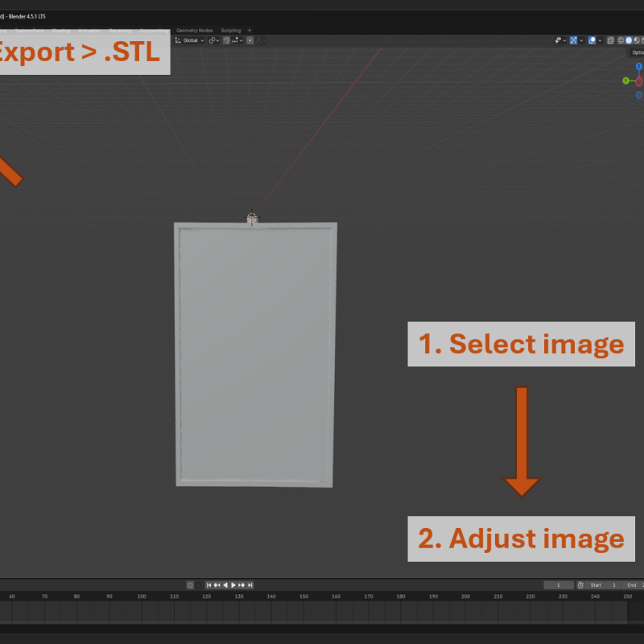Screen dimensions: 644x644
Task: Open the Geometry Nodes workspace tab
Action: pyautogui.click(x=194, y=31)
